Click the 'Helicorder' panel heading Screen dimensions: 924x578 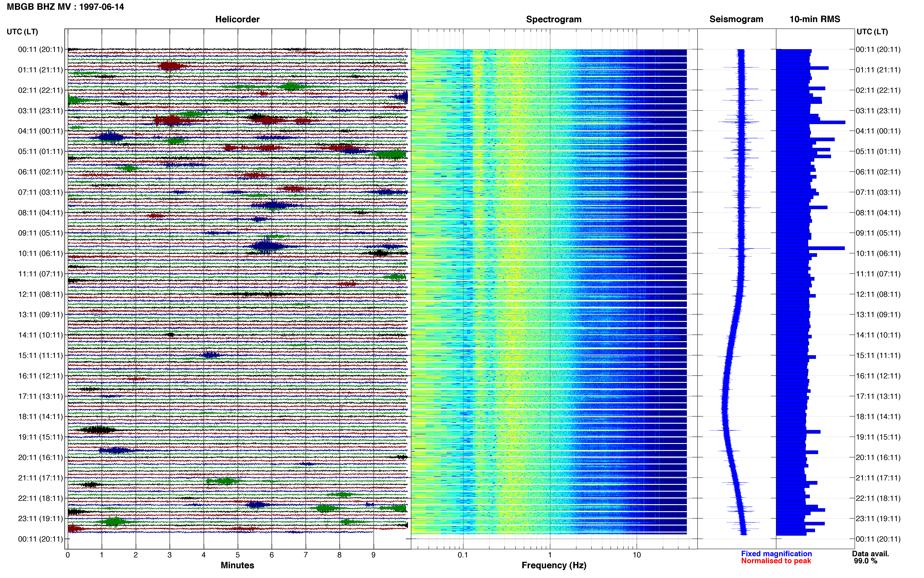point(237,19)
